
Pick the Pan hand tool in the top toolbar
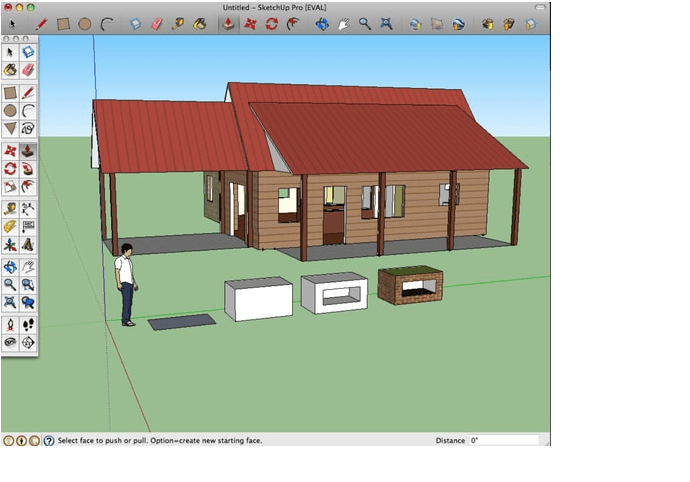[343, 24]
